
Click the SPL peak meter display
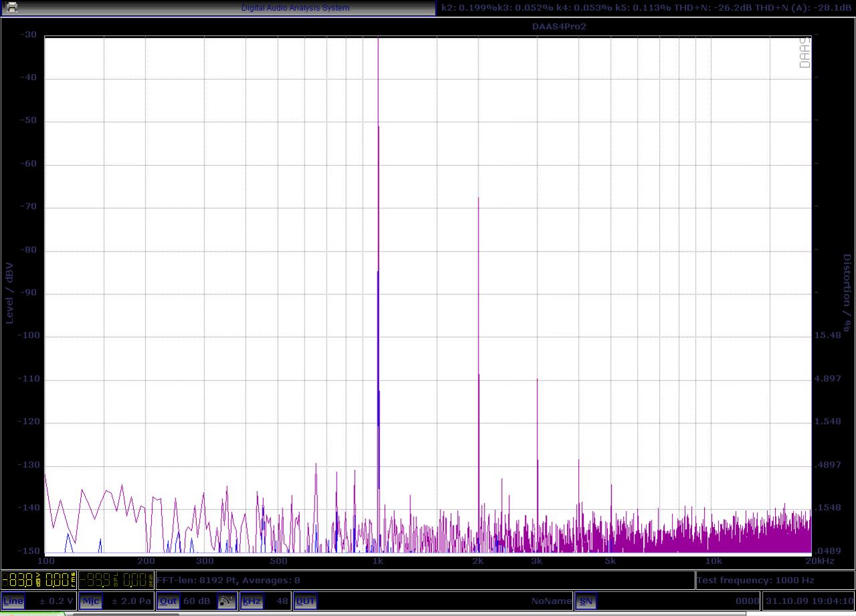click(x=116, y=579)
